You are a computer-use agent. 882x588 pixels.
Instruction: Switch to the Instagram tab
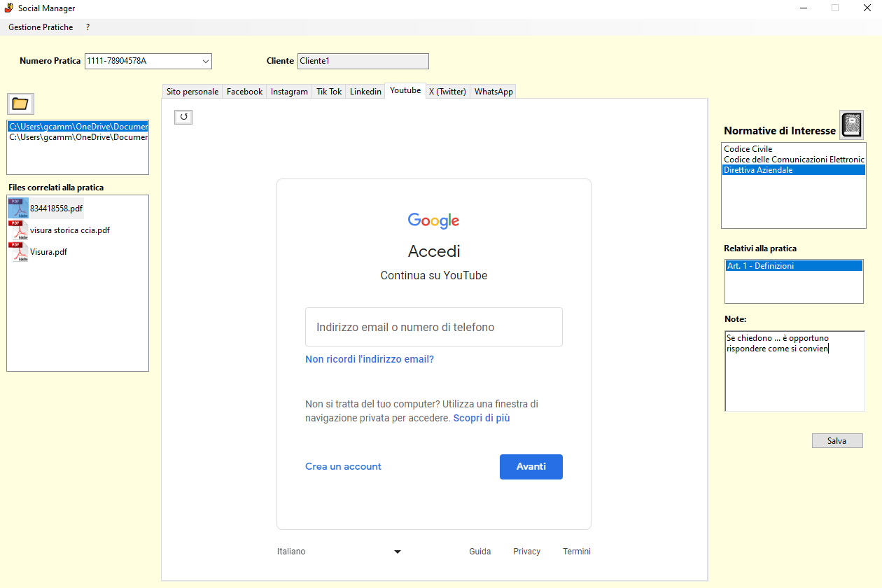(x=289, y=92)
